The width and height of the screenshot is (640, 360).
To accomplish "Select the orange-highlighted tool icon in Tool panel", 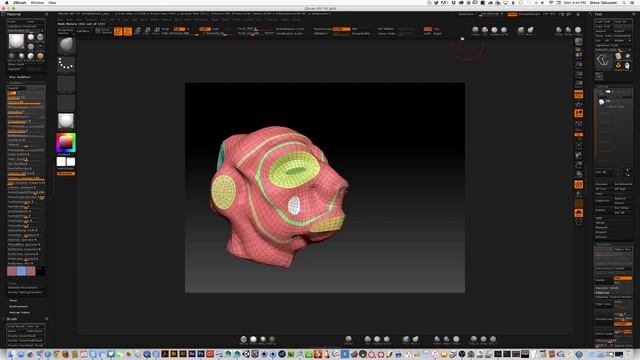I will point(618,65).
